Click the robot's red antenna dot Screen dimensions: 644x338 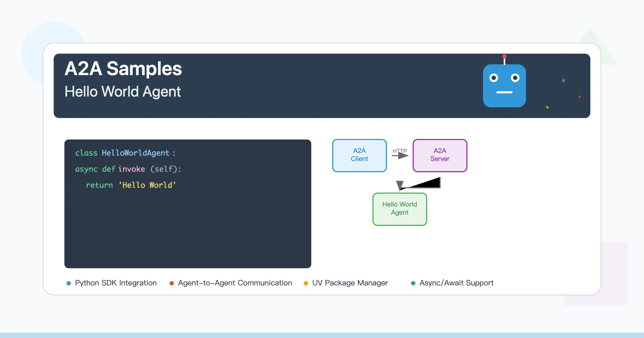[504, 56]
